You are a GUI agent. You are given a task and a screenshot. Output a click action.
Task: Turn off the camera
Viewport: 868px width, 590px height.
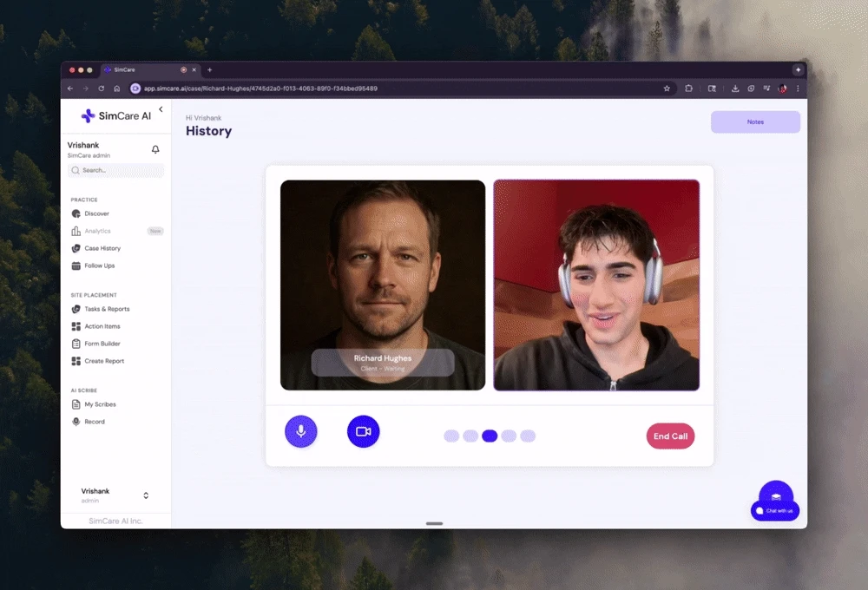[364, 431]
